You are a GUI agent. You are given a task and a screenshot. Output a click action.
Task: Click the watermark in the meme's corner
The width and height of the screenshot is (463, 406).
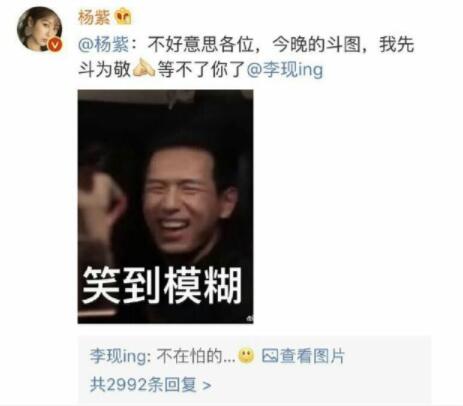[250, 319]
